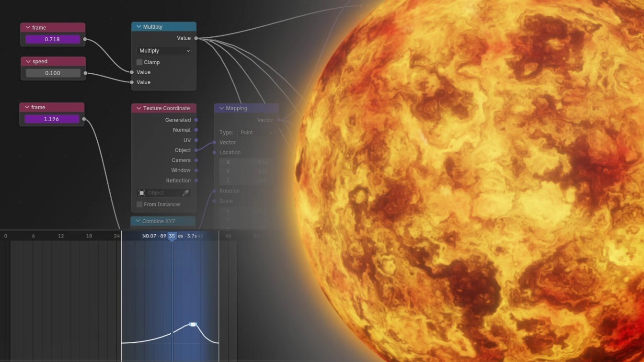The image size is (644, 362).
Task: Toggle the From Instancer checkbox
Action: [x=139, y=204]
